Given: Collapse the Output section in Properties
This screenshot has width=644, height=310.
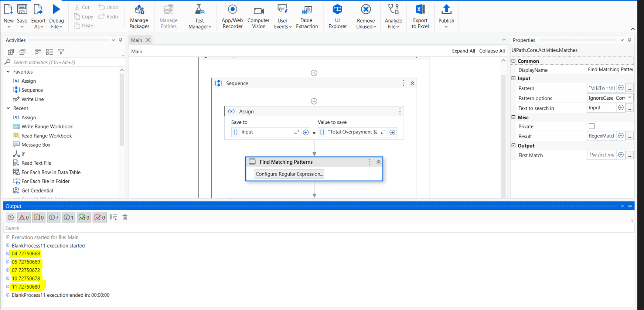Looking at the screenshot, I should pos(514,146).
